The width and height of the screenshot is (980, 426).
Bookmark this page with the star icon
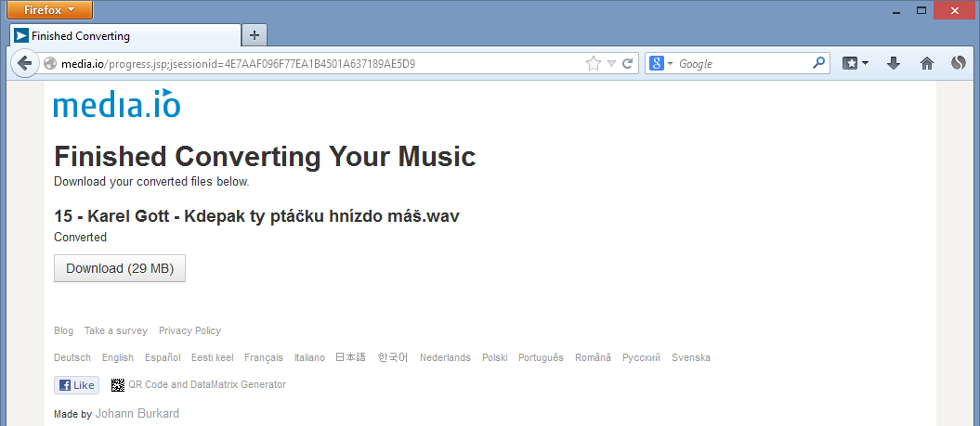point(594,63)
